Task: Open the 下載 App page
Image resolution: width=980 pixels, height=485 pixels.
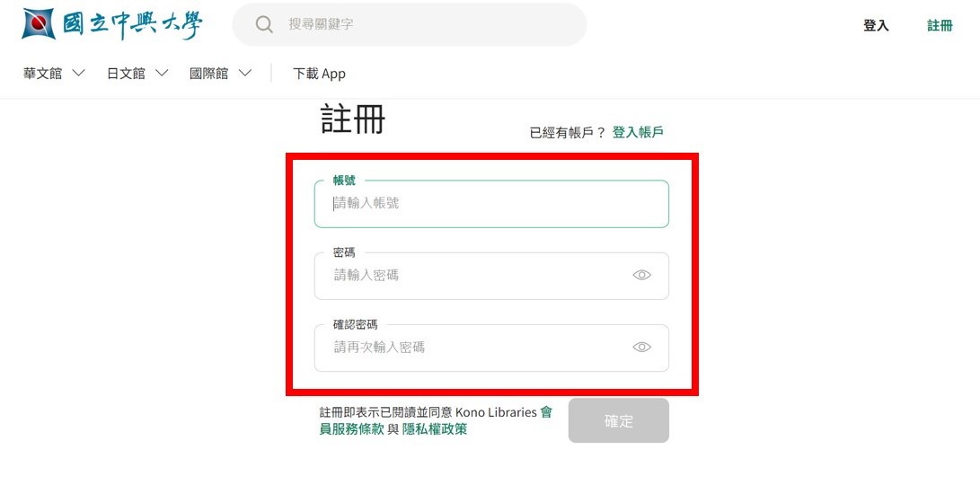Action: pyautogui.click(x=319, y=74)
